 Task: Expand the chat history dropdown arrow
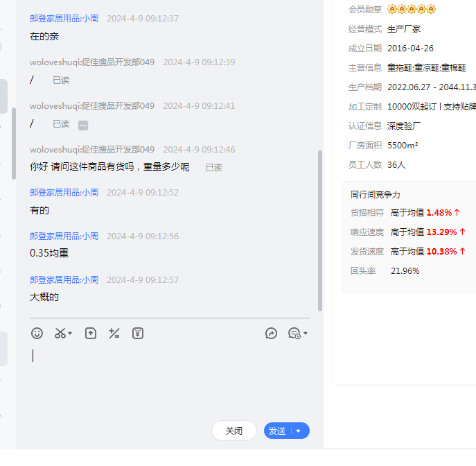pos(306,334)
